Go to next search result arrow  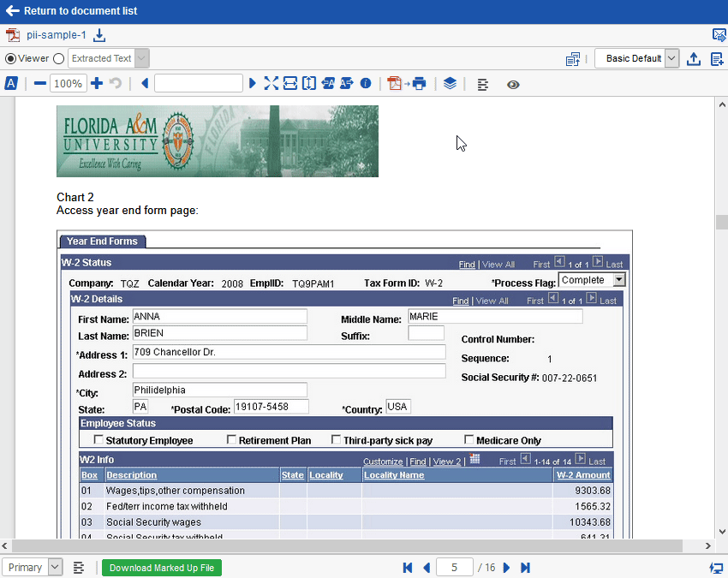pyautogui.click(x=252, y=84)
